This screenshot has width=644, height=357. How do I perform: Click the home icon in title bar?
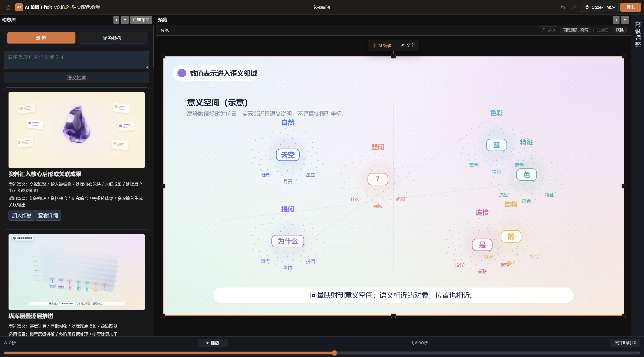pos(8,7)
